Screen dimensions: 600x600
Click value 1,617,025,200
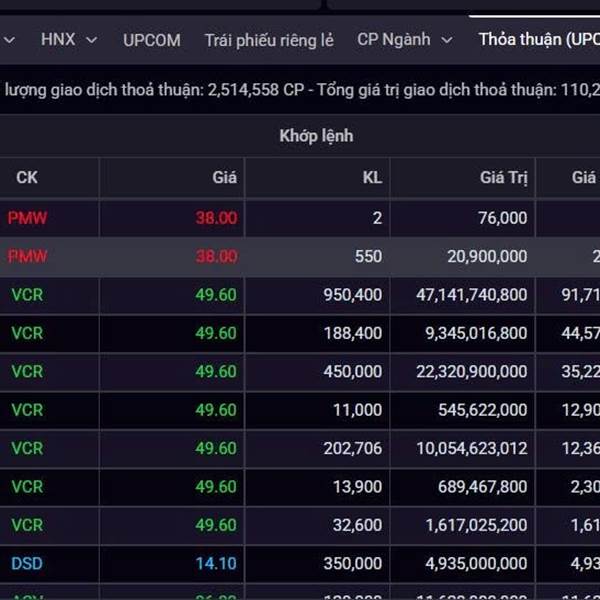point(476,525)
